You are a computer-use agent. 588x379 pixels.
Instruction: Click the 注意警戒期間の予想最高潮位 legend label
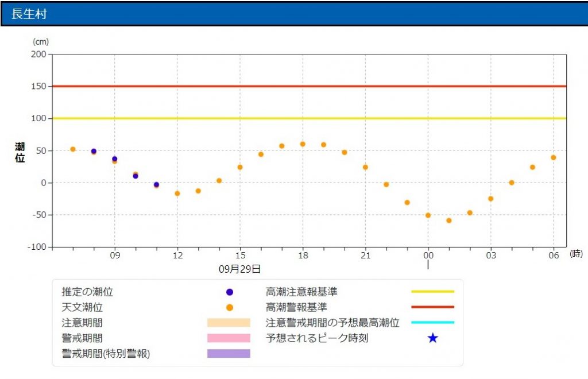pos(332,323)
